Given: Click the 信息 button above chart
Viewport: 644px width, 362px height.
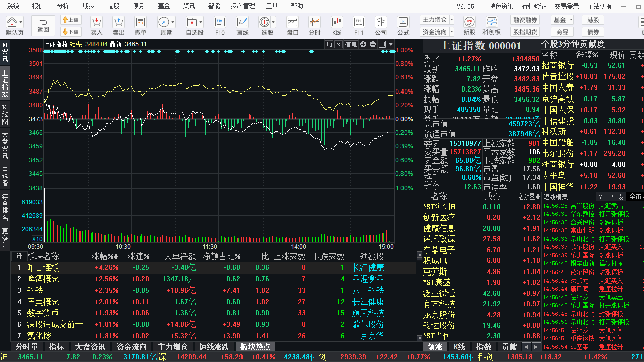Looking at the screenshot, I should 351,44.
